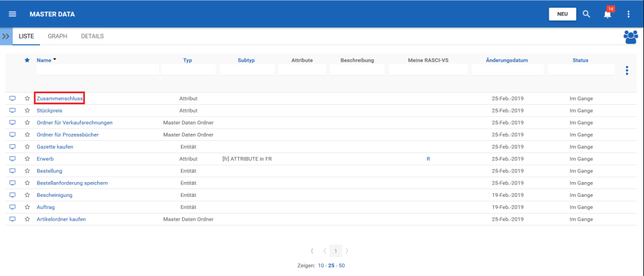Open the Erwerb link
The height and width of the screenshot is (276, 644).
[45, 159]
